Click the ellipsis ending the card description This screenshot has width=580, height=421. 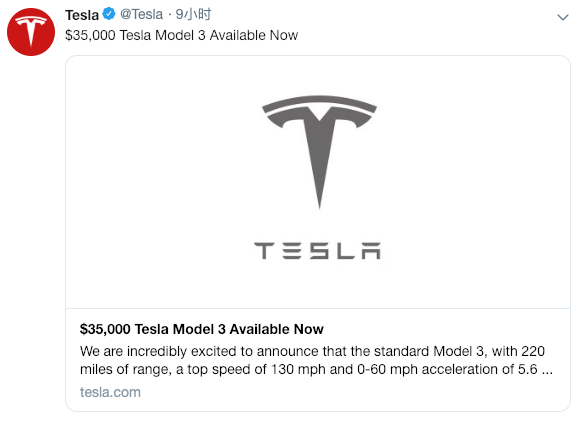click(547, 371)
